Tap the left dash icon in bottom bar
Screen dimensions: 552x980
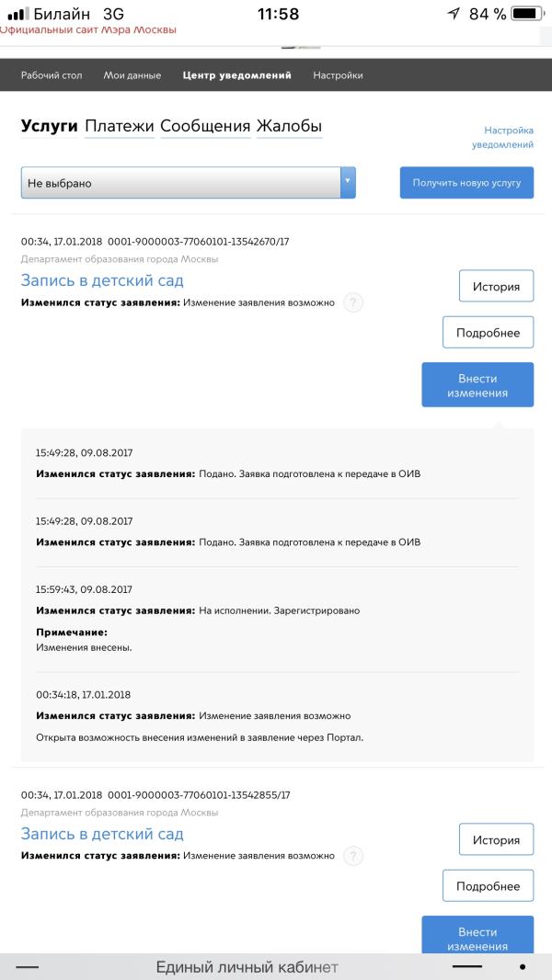28,967
